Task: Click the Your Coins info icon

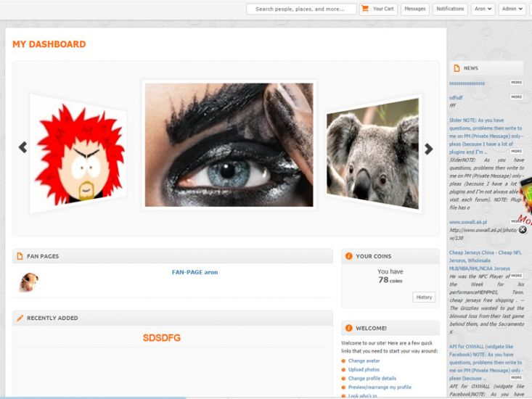Action: pyautogui.click(x=349, y=256)
